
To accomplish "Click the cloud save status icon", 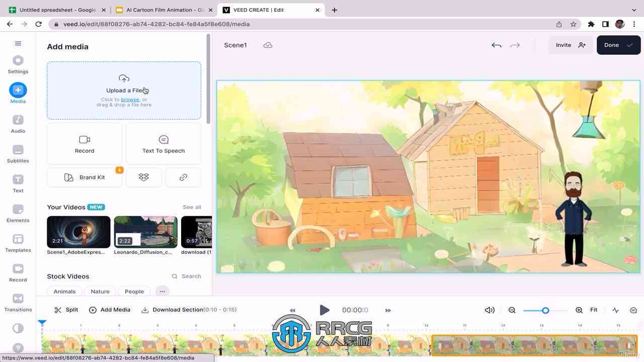I will (268, 45).
